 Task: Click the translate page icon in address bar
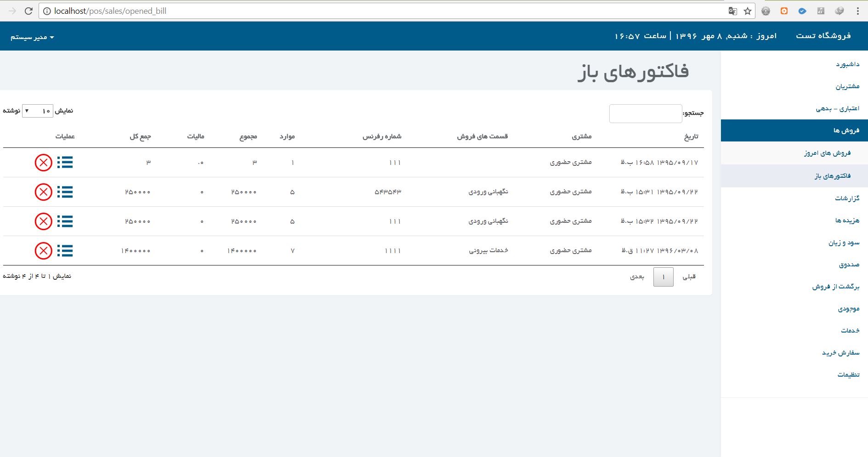click(x=733, y=11)
